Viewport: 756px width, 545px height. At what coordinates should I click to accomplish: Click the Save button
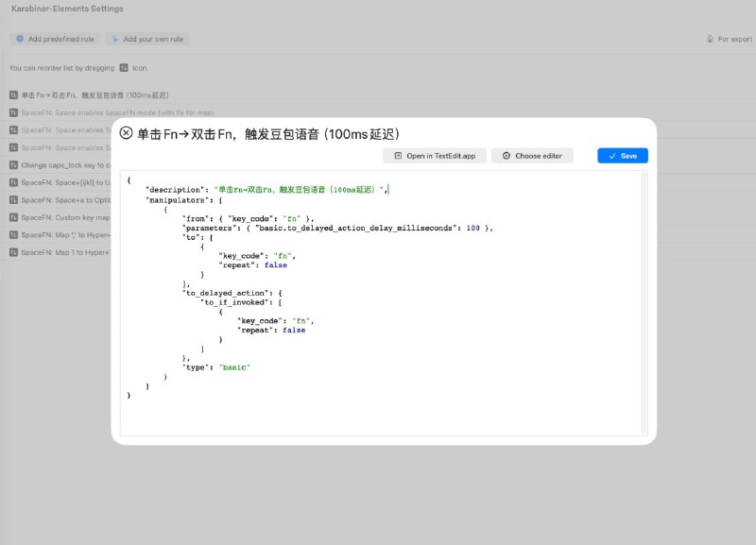(x=623, y=156)
